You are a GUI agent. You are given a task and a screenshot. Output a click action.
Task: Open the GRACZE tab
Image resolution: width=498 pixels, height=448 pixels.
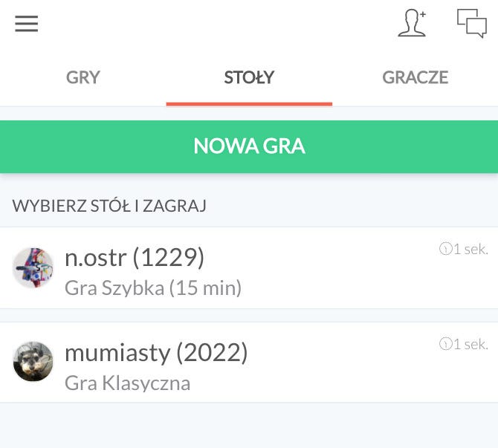click(415, 77)
